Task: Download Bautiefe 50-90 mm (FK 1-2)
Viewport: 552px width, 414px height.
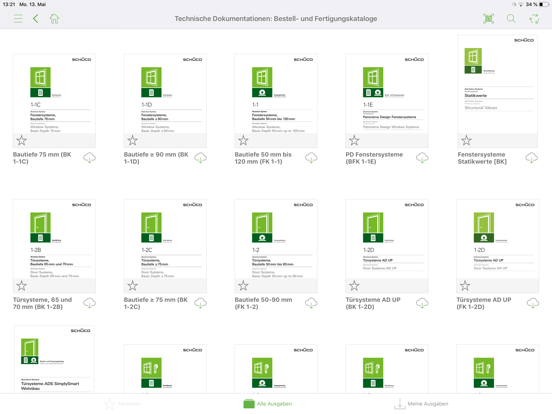Action: 311,303
